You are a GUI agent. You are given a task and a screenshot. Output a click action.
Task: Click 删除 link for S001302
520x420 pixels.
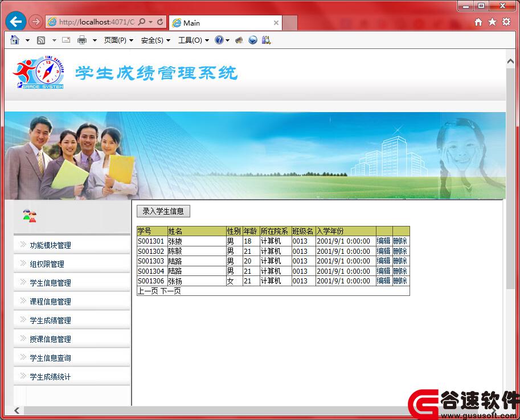click(400, 251)
